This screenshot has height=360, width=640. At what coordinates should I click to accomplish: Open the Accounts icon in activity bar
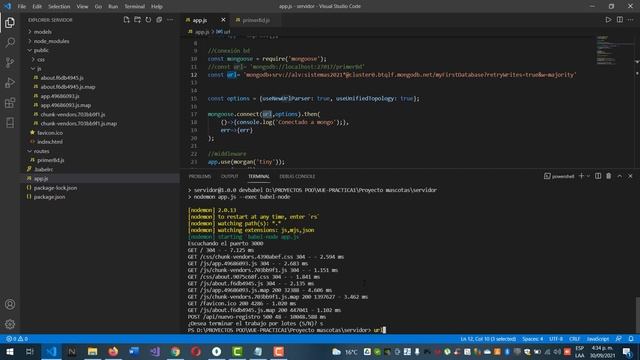[10, 304]
